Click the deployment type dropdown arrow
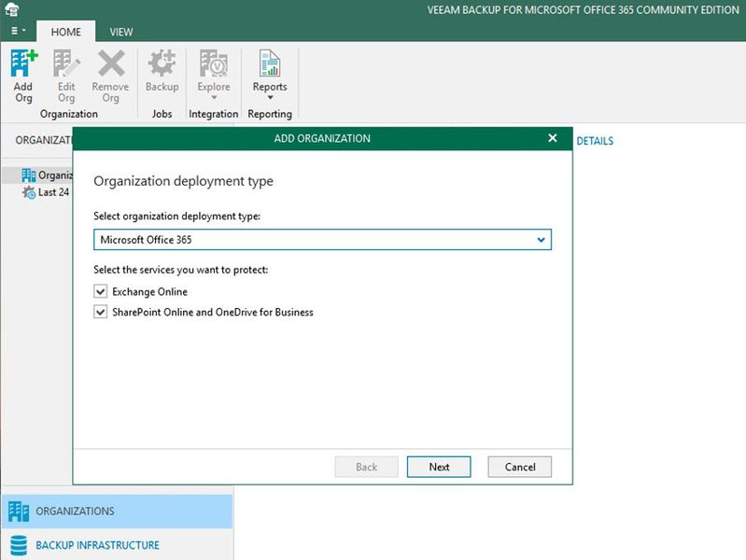 541,240
